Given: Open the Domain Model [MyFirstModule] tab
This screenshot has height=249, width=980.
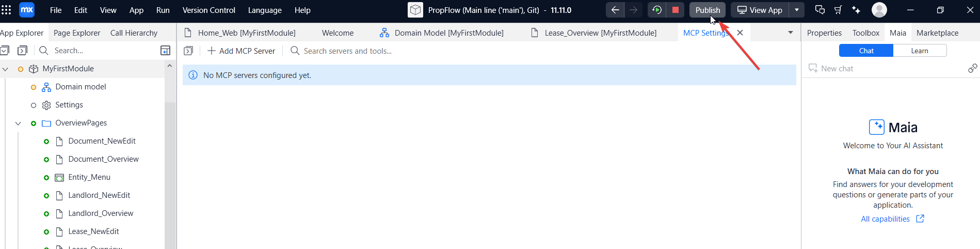Looking at the screenshot, I should [x=442, y=33].
